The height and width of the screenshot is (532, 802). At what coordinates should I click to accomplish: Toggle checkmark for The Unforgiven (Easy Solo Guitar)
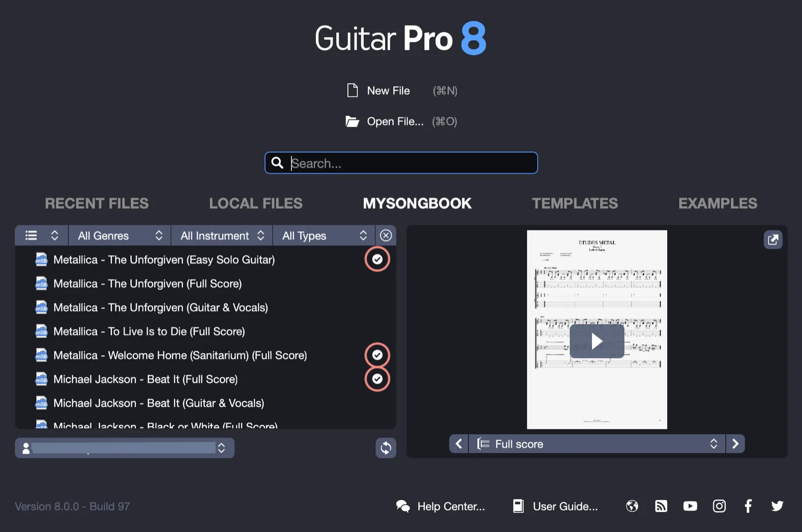click(377, 259)
